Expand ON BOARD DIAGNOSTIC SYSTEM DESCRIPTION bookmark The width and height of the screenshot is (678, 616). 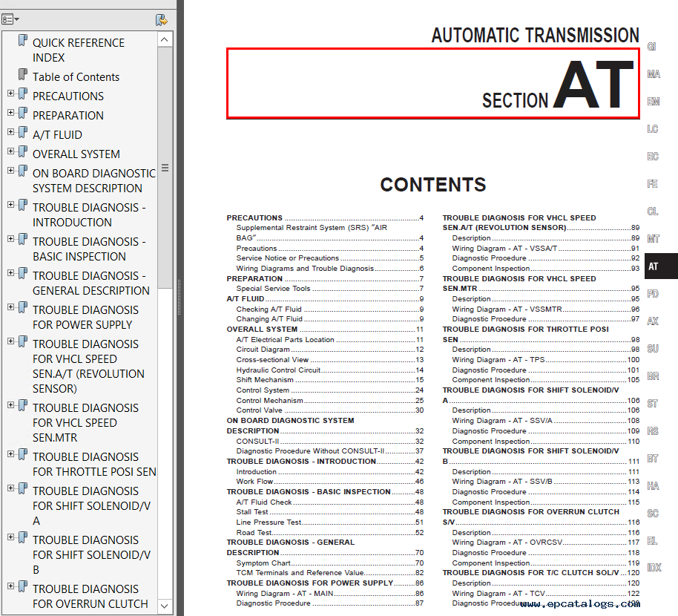click(11, 171)
